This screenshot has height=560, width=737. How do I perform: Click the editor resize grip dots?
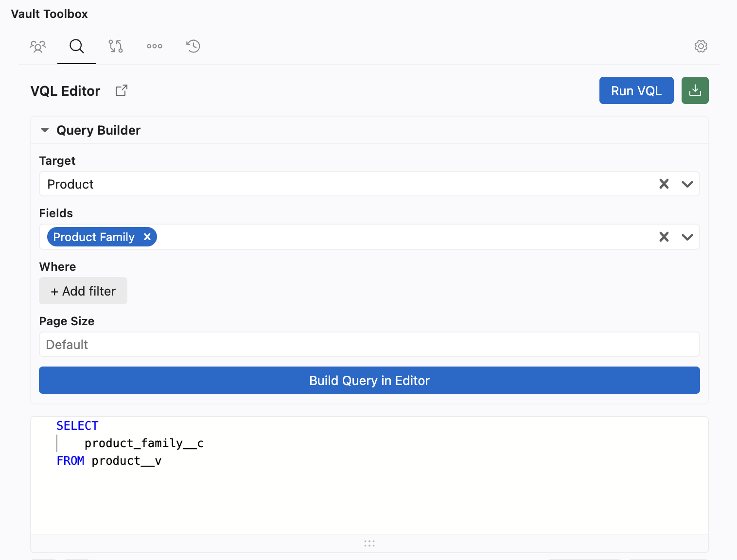point(369,543)
